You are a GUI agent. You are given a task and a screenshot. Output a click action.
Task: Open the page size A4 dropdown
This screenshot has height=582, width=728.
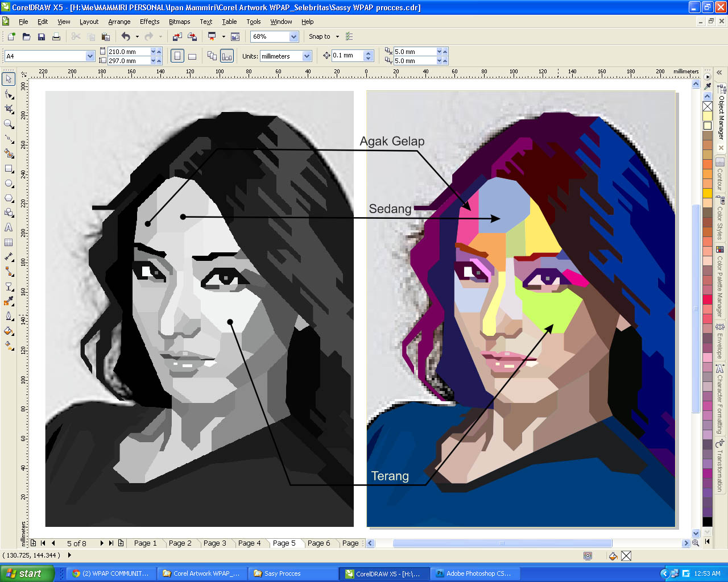[90, 56]
